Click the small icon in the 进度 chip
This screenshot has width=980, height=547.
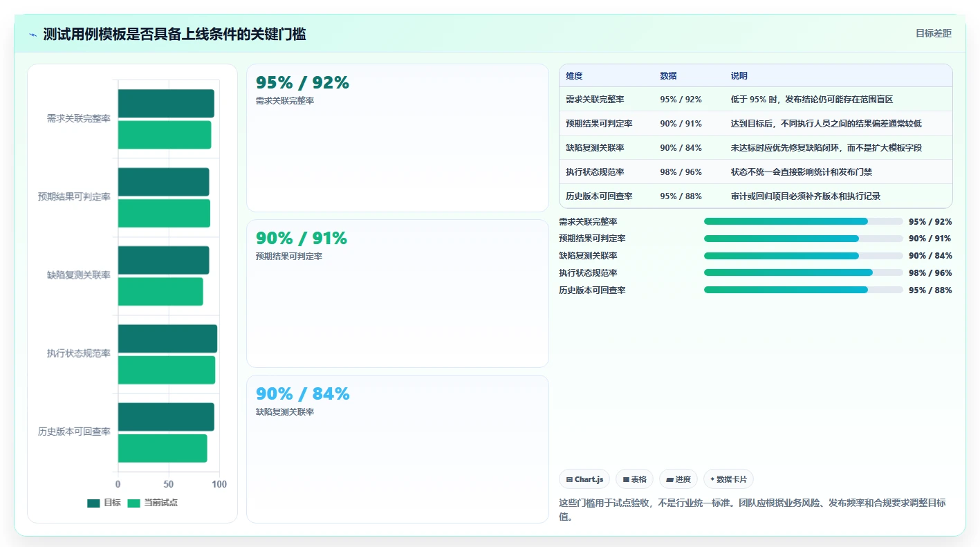coord(669,479)
